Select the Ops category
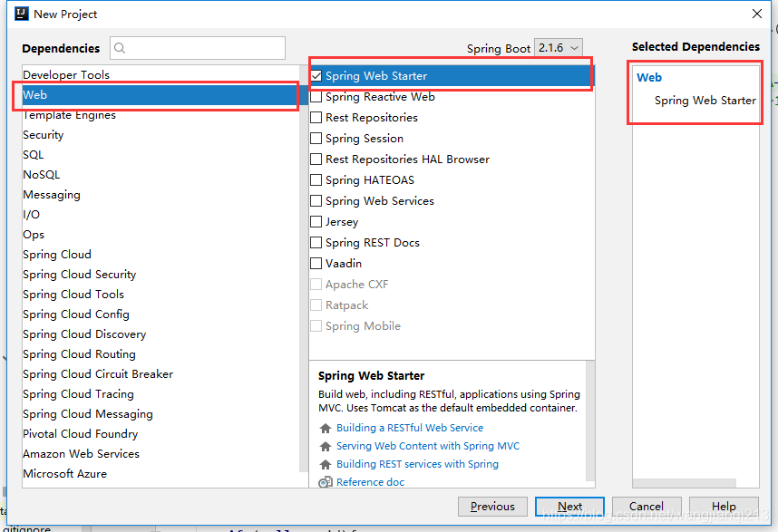Image resolution: width=778 pixels, height=532 pixels. 160,235
